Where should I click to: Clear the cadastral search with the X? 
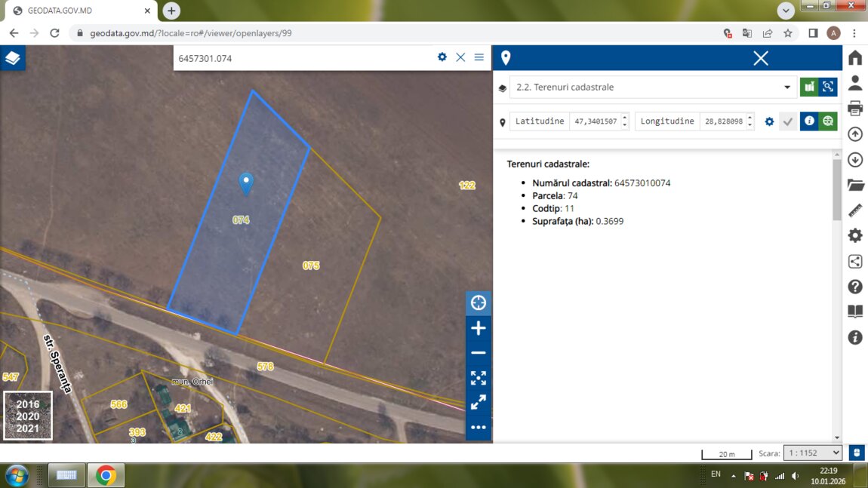point(460,57)
